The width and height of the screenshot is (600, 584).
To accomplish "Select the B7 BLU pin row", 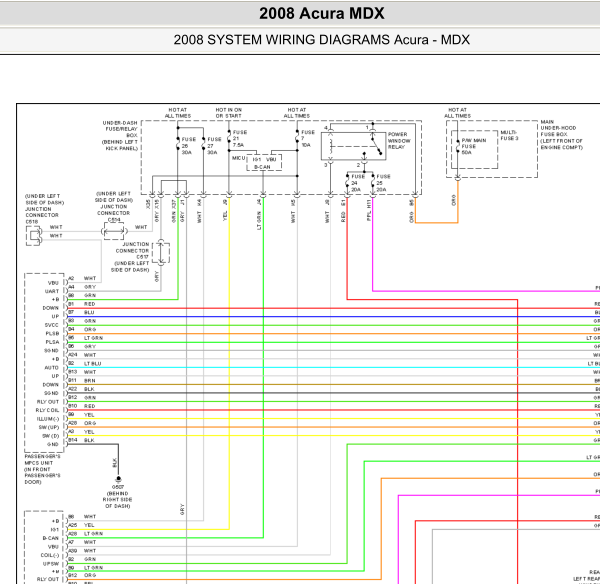I will (81, 312).
